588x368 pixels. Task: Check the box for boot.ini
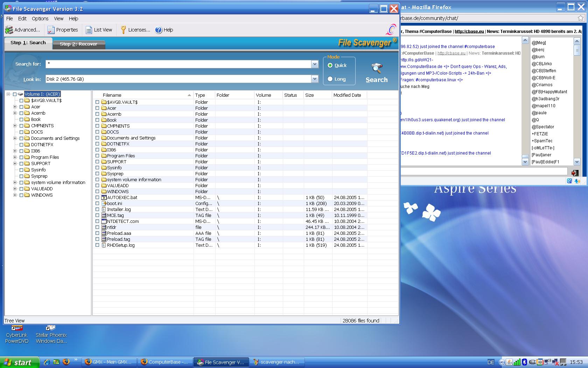point(97,204)
